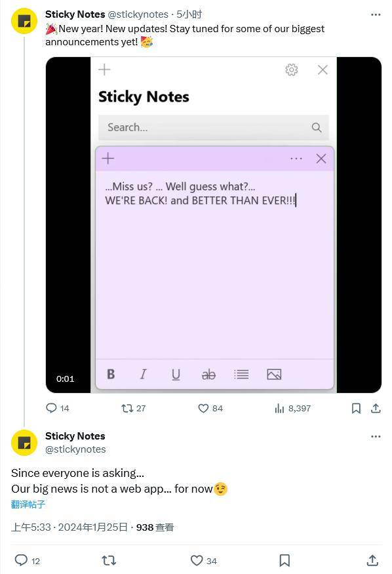Share the reply tweet
392x574 pixels.
click(372, 560)
